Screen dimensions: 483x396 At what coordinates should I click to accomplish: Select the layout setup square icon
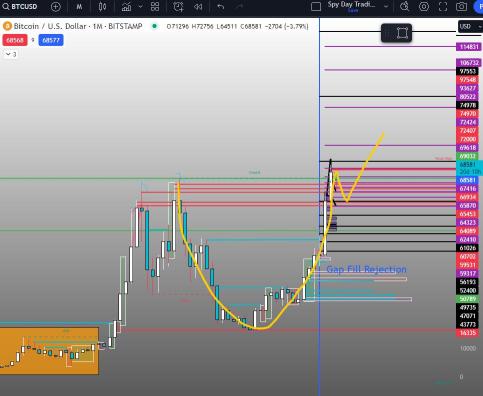click(316, 7)
